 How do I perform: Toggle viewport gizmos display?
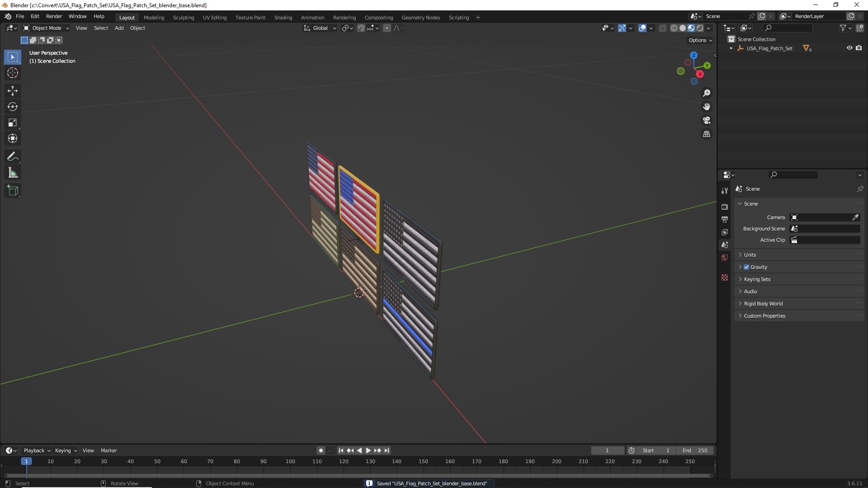(622, 28)
